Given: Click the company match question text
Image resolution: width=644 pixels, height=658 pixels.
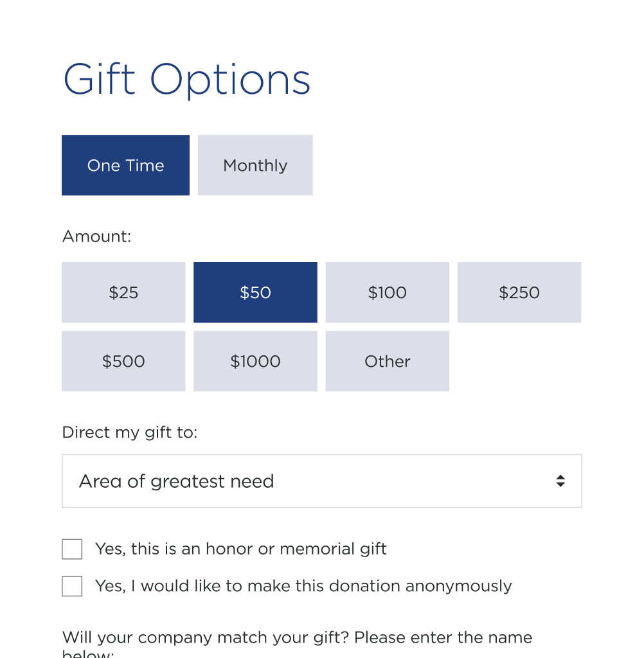Looking at the screenshot, I should coord(297,643).
